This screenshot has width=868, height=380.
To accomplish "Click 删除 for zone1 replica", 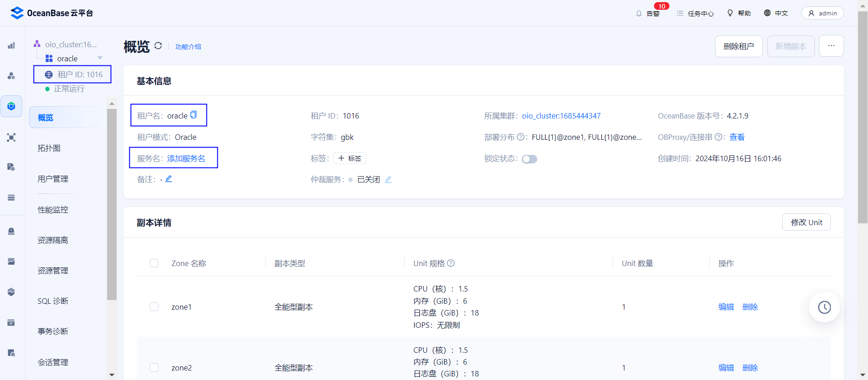I will (x=750, y=307).
